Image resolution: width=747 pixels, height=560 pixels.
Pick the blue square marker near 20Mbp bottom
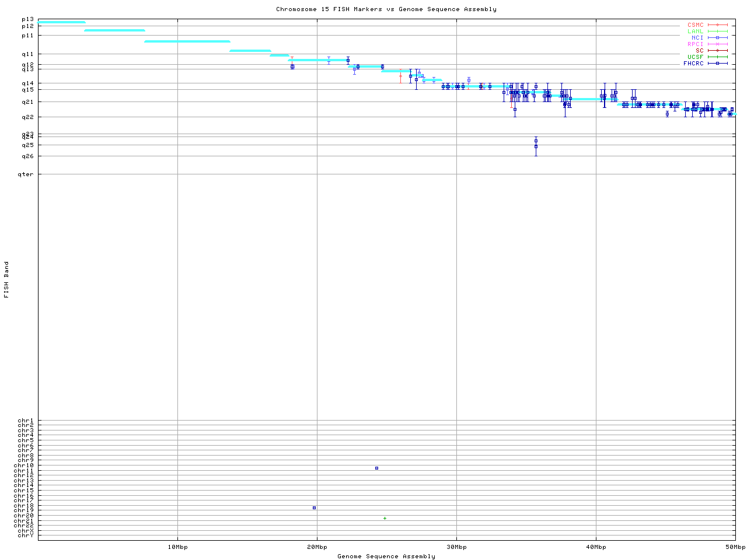point(314,508)
